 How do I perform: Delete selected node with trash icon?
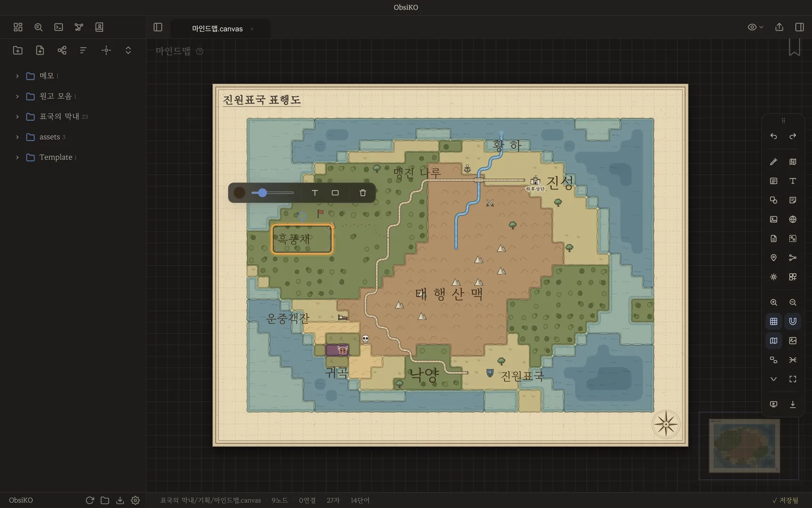(363, 193)
